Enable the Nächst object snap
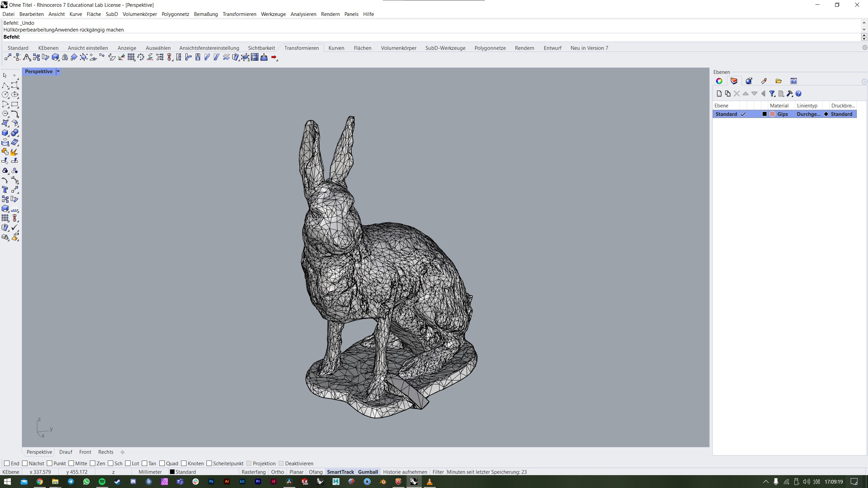 point(24,463)
